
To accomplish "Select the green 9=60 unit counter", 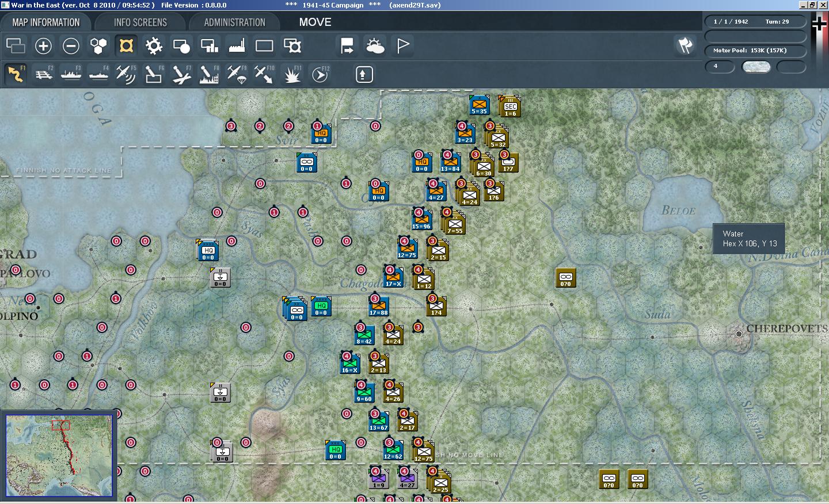I will (364, 392).
